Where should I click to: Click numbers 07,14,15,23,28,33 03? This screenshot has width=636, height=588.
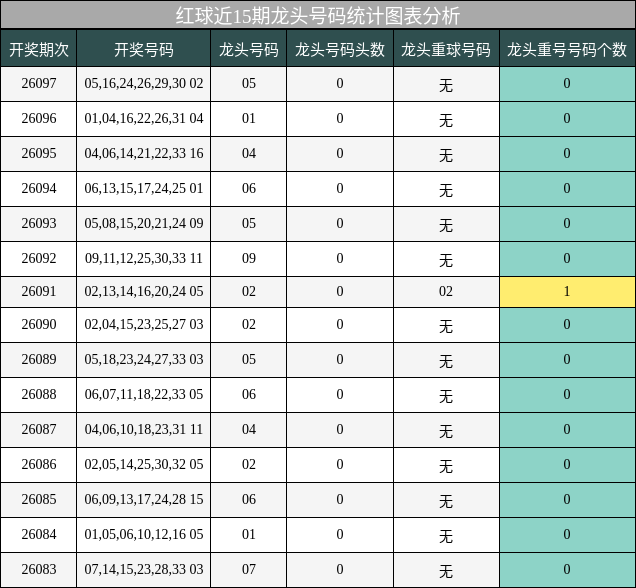[144, 570]
